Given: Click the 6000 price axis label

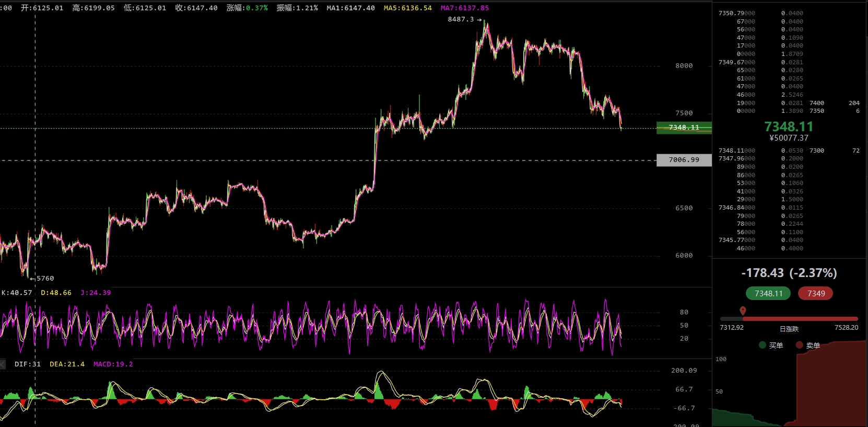Looking at the screenshot, I should pyautogui.click(x=684, y=256).
